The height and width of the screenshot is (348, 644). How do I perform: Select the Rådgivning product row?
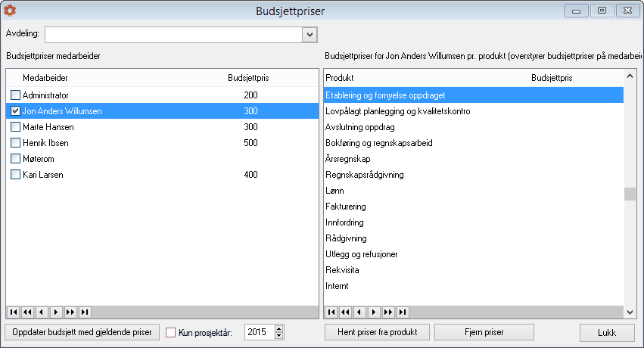(474, 238)
